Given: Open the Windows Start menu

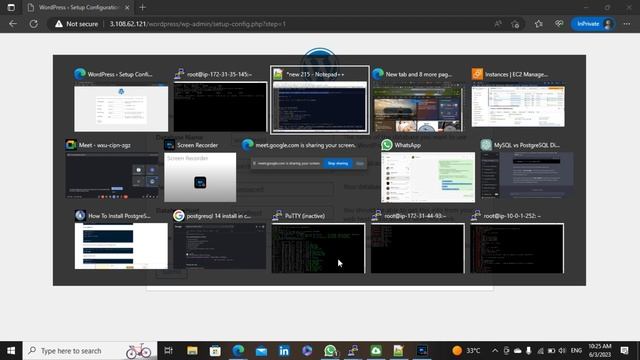Looking at the screenshot, I should coord(11,351).
